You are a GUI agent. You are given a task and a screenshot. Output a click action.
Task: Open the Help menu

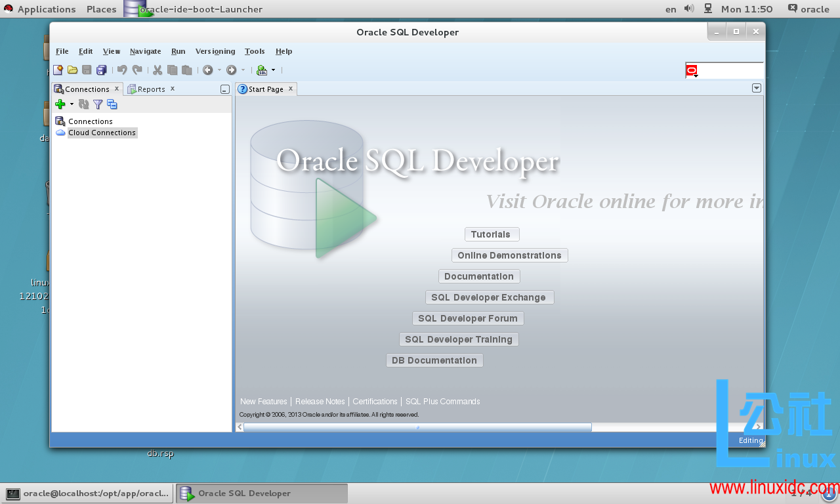pos(284,51)
